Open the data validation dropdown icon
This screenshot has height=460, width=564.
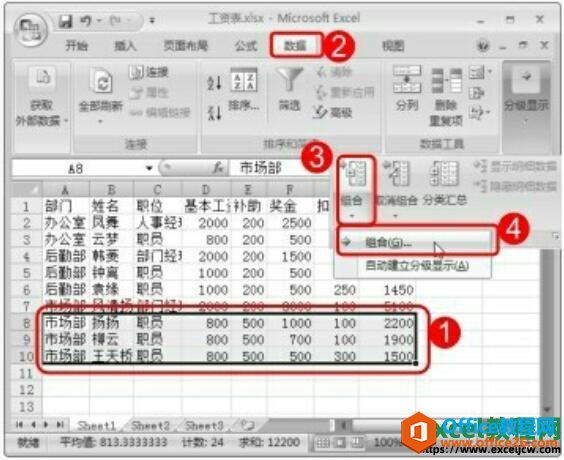pos(480,72)
